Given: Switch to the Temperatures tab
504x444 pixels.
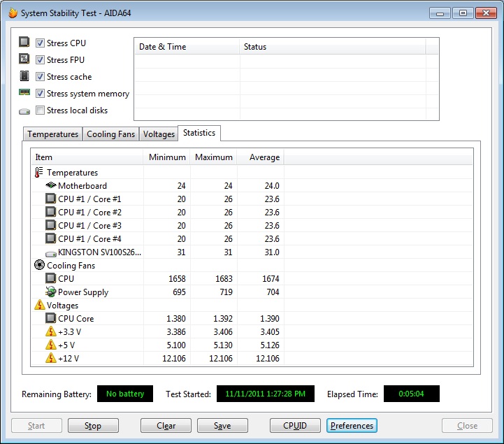Looking at the screenshot, I should tap(52, 134).
